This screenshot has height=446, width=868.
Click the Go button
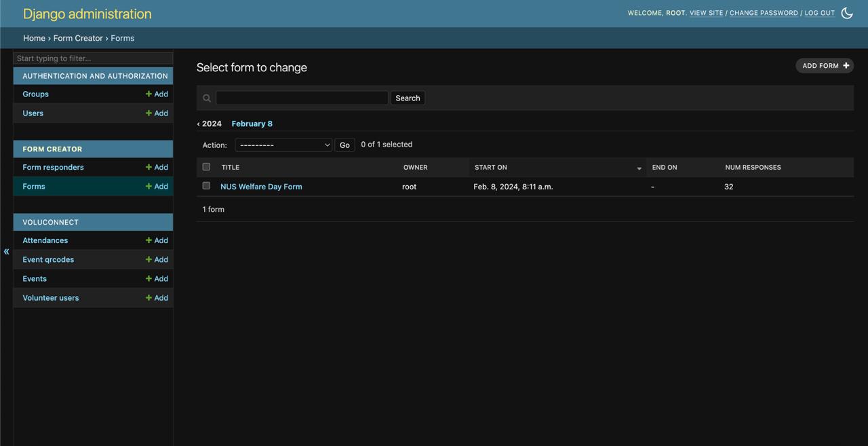click(344, 145)
